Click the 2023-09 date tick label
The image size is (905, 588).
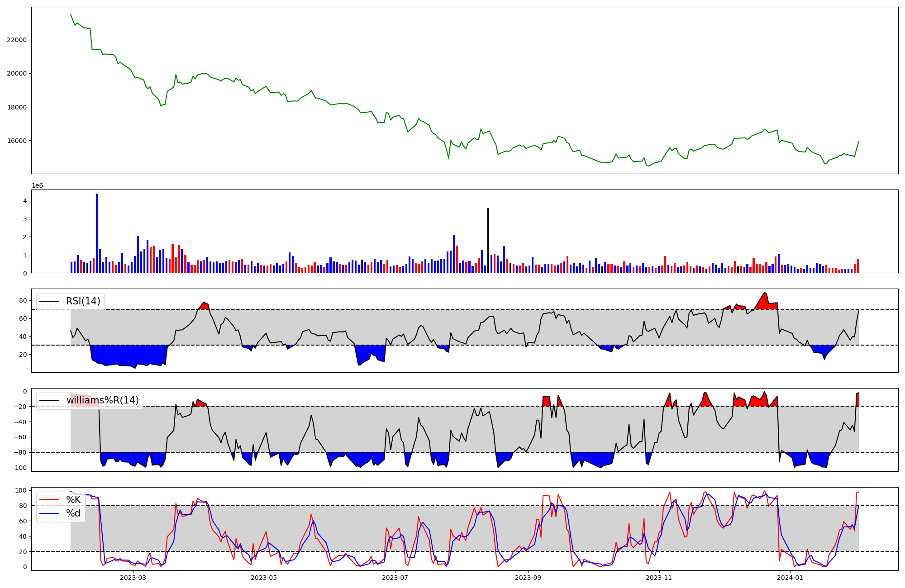click(528, 578)
